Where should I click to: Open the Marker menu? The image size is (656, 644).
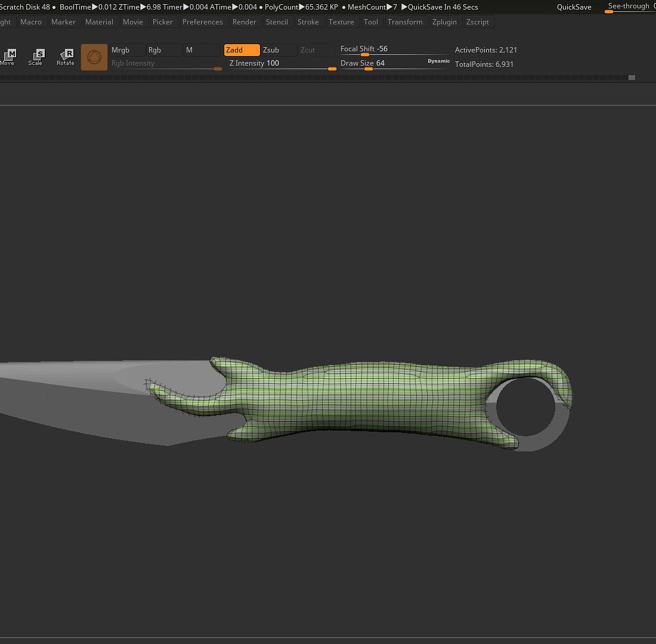(64, 21)
